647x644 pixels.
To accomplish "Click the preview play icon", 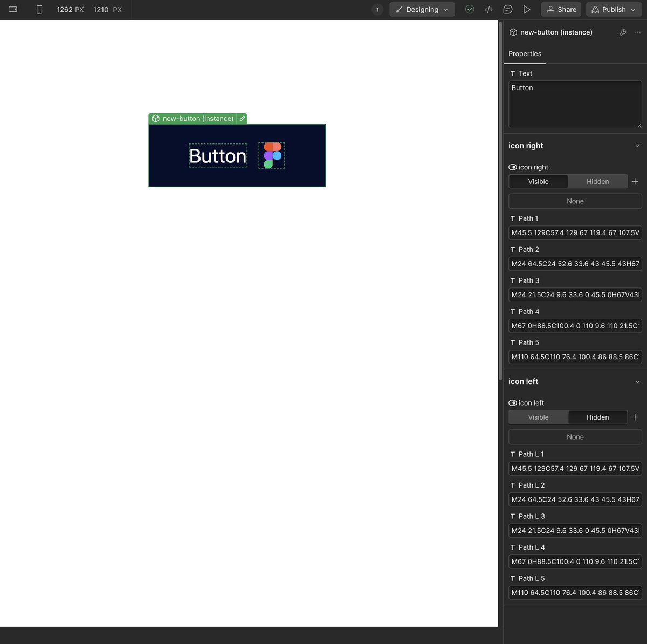I will pos(527,10).
